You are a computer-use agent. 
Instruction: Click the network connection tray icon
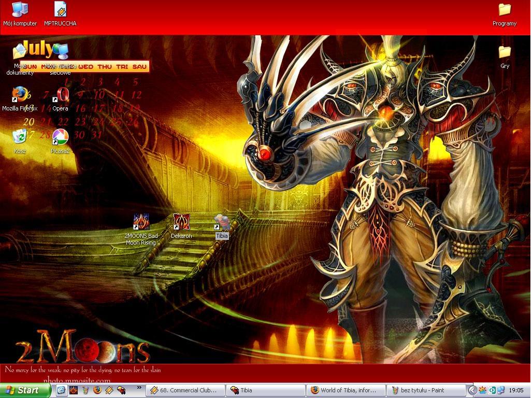501,391
